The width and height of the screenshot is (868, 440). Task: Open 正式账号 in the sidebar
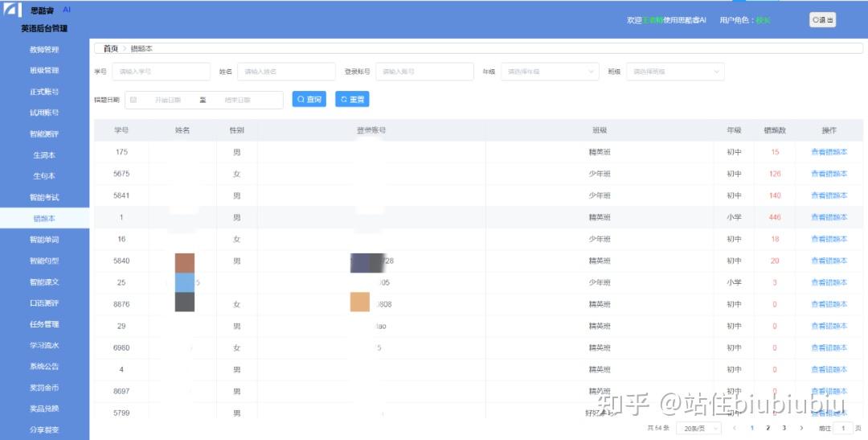pyautogui.click(x=44, y=92)
